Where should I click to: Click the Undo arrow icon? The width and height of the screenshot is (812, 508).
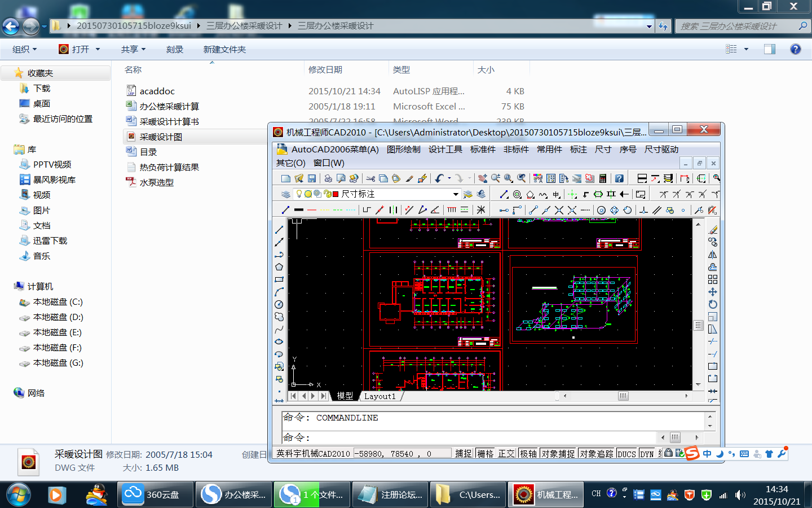coord(439,178)
